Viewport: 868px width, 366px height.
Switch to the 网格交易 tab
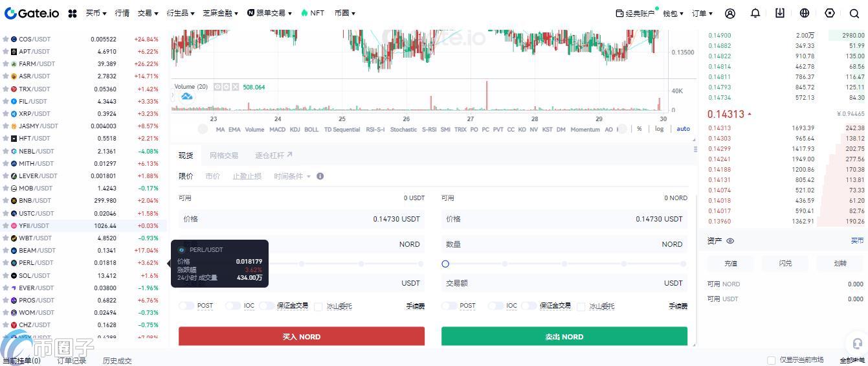pos(224,155)
